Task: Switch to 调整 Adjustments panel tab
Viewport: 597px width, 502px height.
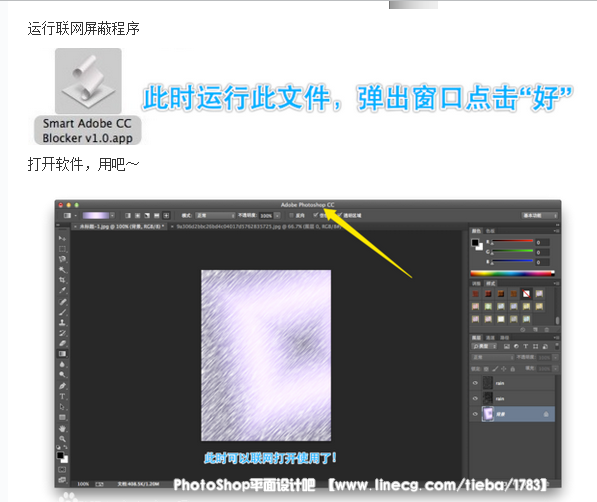Action: point(476,283)
